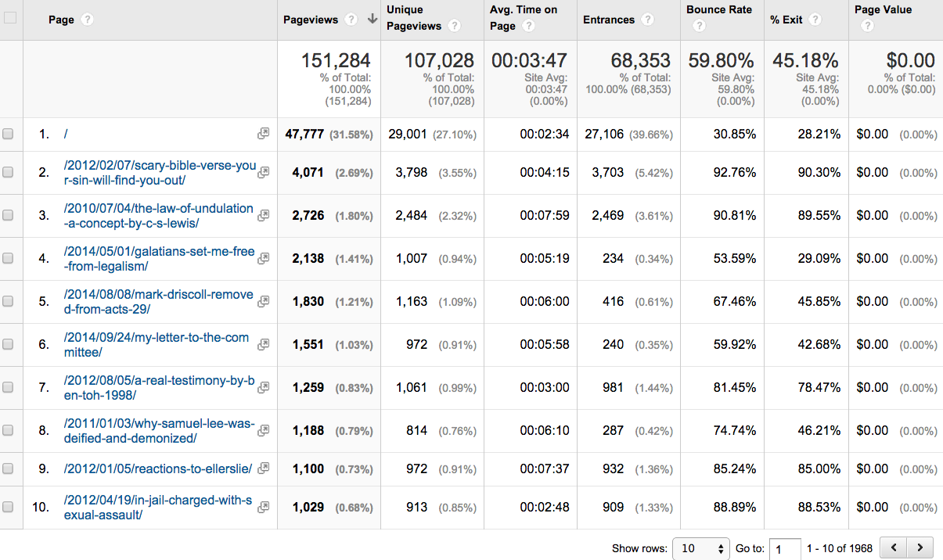Open galatians-set-me-free page via popout icon

[264, 258]
